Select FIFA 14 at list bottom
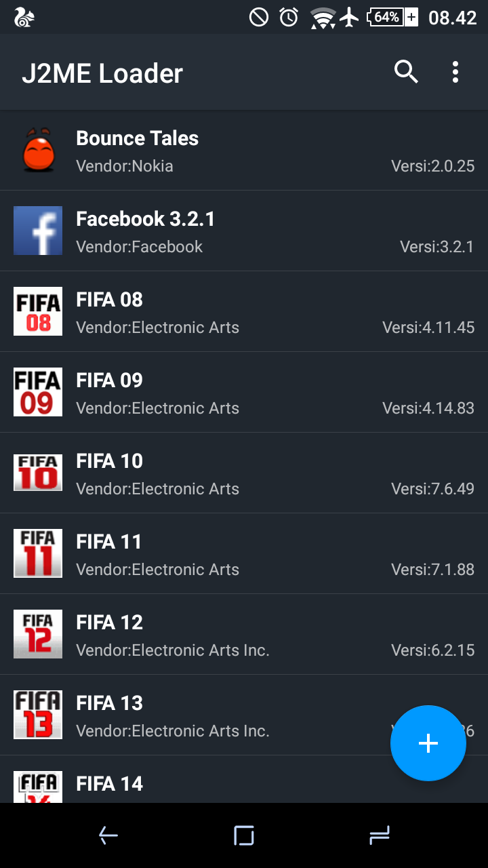Viewport: 488px width, 868px height. pyautogui.click(x=244, y=779)
